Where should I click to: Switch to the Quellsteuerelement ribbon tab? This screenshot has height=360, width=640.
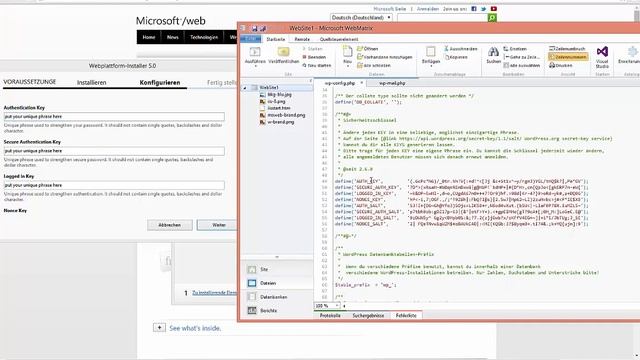click(x=339, y=39)
